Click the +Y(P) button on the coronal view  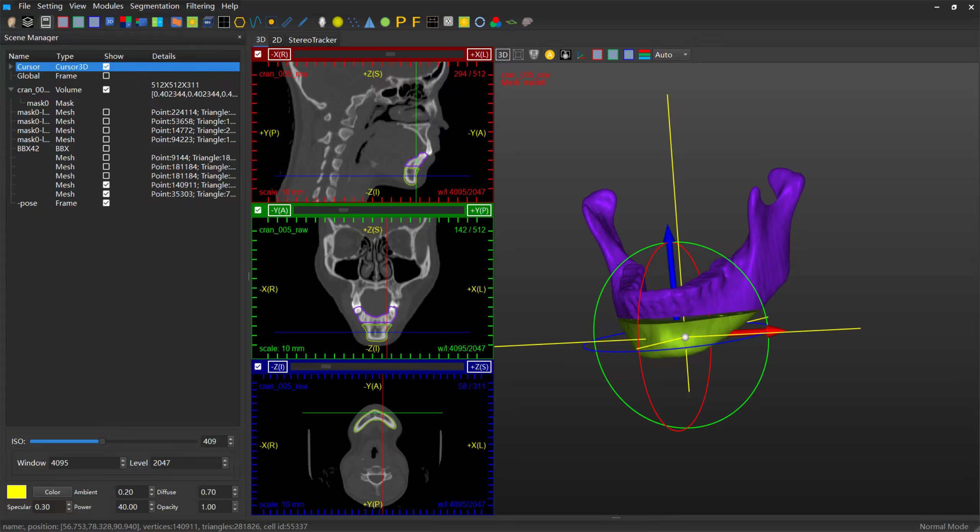479,211
